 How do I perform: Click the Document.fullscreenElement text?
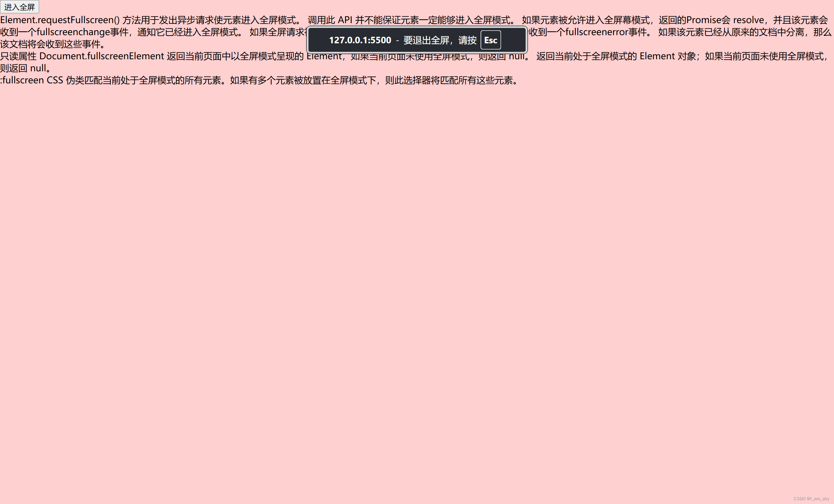(102, 56)
